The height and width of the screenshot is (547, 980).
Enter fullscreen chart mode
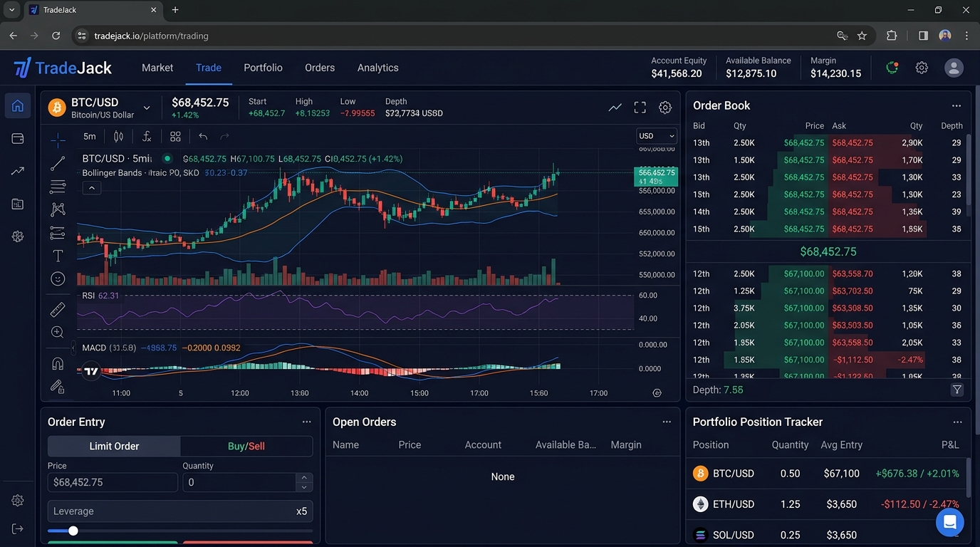pyautogui.click(x=640, y=108)
